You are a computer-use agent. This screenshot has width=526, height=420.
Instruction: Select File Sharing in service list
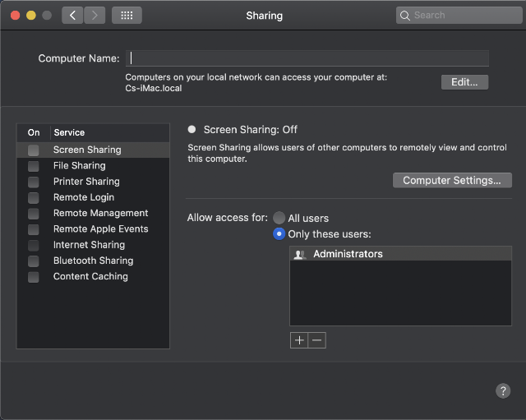pos(93,166)
